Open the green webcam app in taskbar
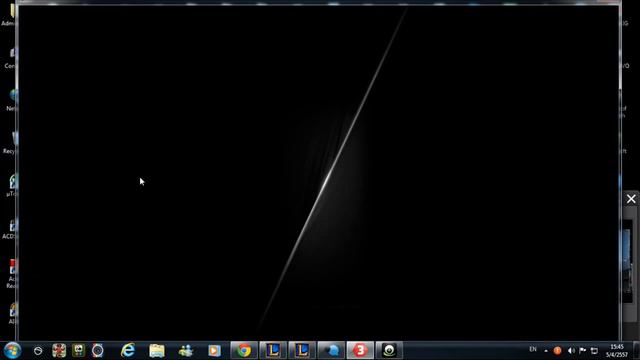The width and height of the screenshot is (640, 360). point(389,350)
